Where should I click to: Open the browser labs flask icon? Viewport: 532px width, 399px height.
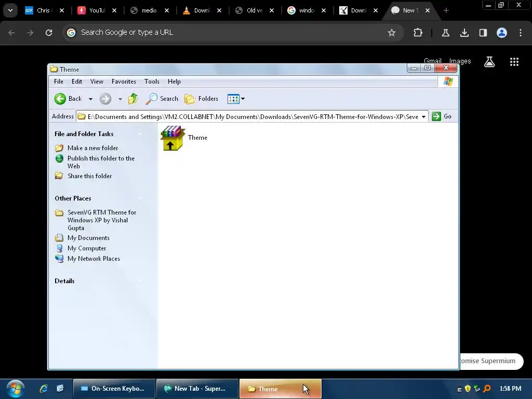coord(445,33)
